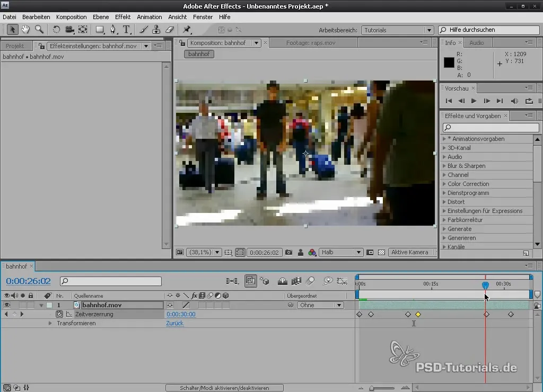This screenshot has height=392, width=543.
Task: Toggle lock on Komposition viewer
Action: pos(182,43)
